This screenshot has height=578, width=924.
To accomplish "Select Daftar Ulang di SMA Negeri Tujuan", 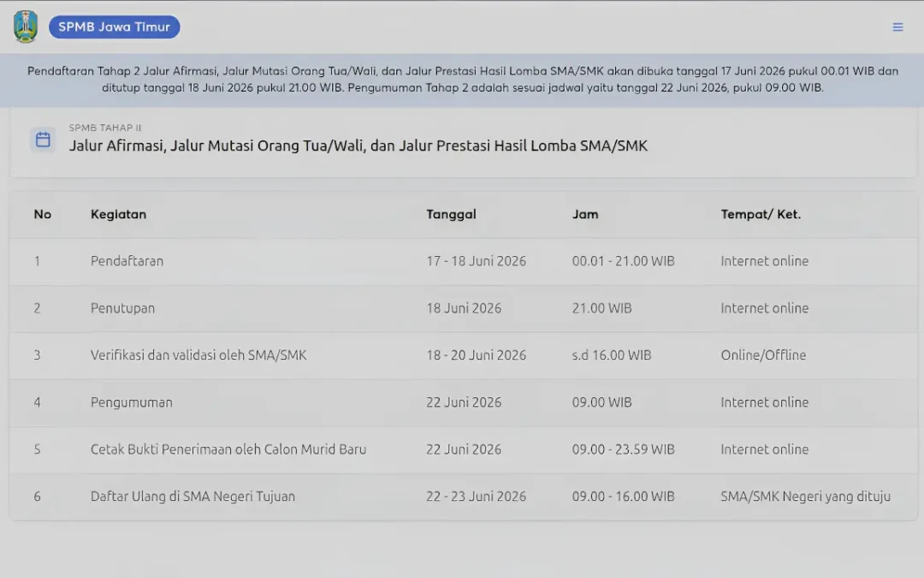I will [x=192, y=497].
